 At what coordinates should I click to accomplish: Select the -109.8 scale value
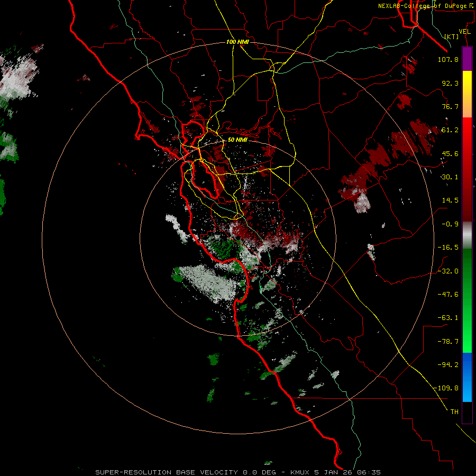tap(446, 388)
